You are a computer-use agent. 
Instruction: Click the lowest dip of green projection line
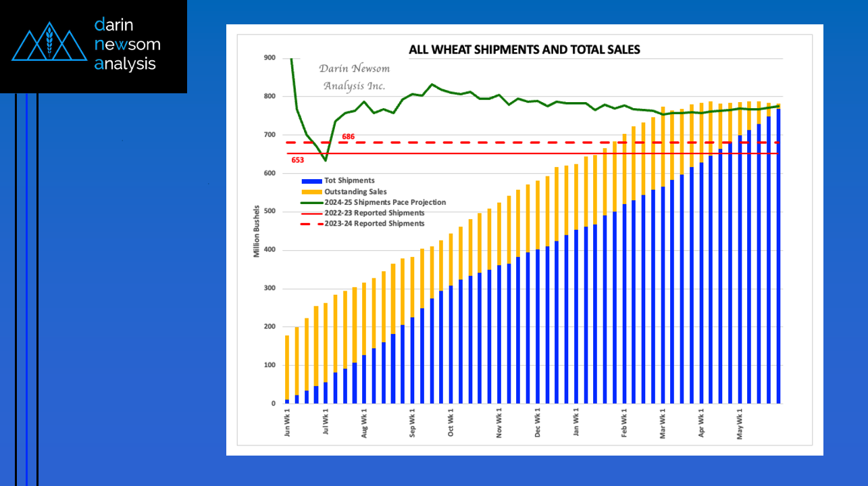(325, 160)
